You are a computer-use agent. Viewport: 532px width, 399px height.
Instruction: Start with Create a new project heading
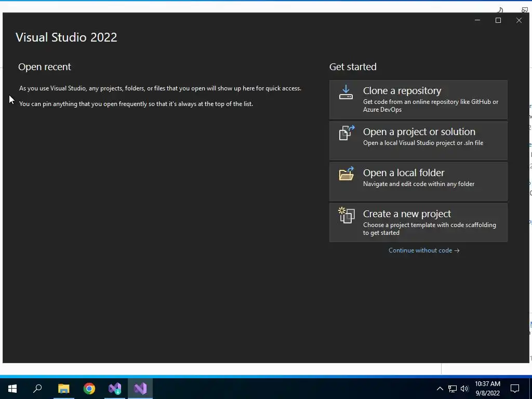tap(407, 214)
